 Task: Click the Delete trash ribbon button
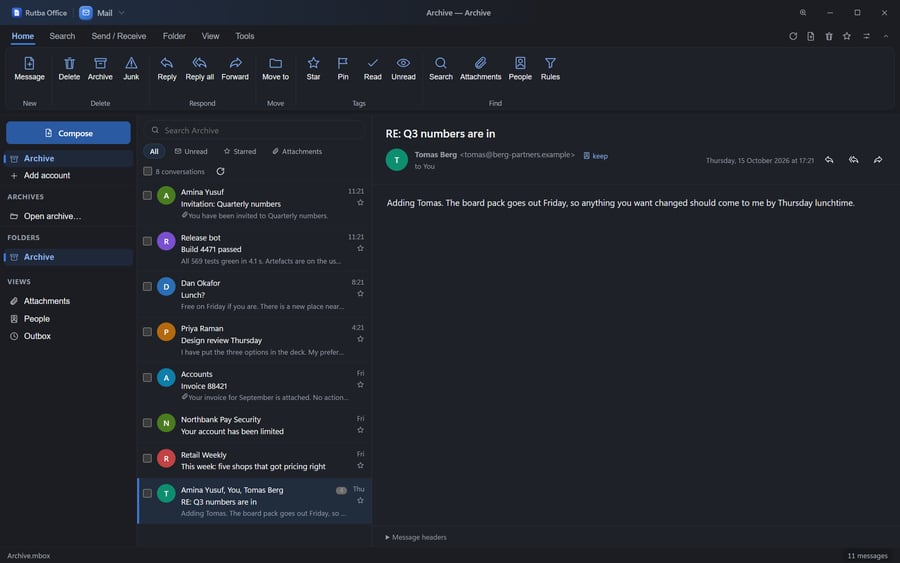pyautogui.click(x=69, y=69)
